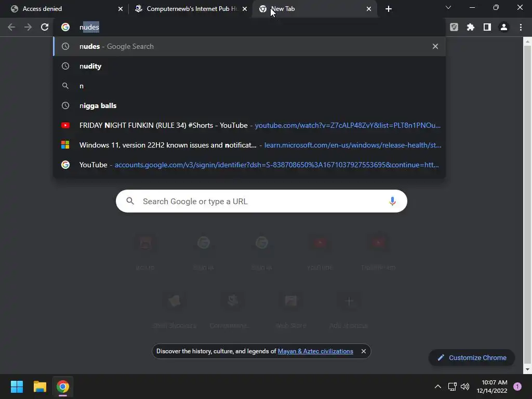This screenshot has width=532, height=399.
Task: Start voice search with microphone icon
Action: tap(392, 201)
